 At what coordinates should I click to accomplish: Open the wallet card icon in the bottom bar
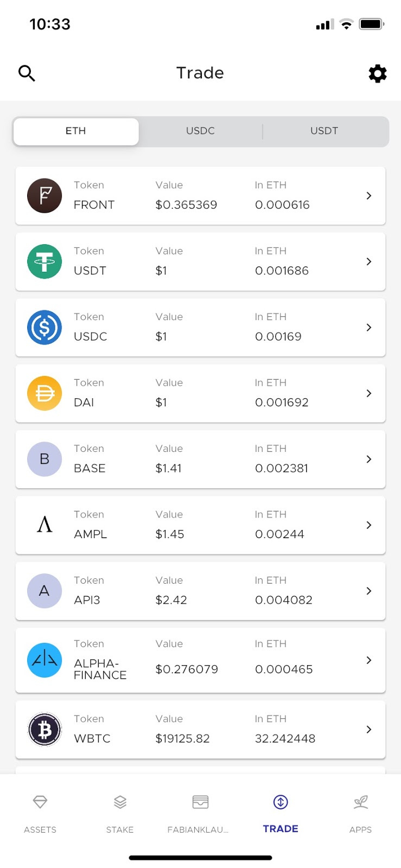tap(200, 802)
